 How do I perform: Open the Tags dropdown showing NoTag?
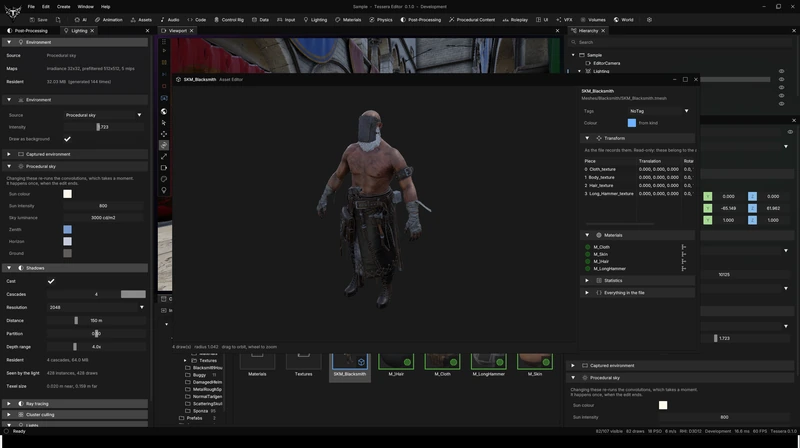(659, 111)
